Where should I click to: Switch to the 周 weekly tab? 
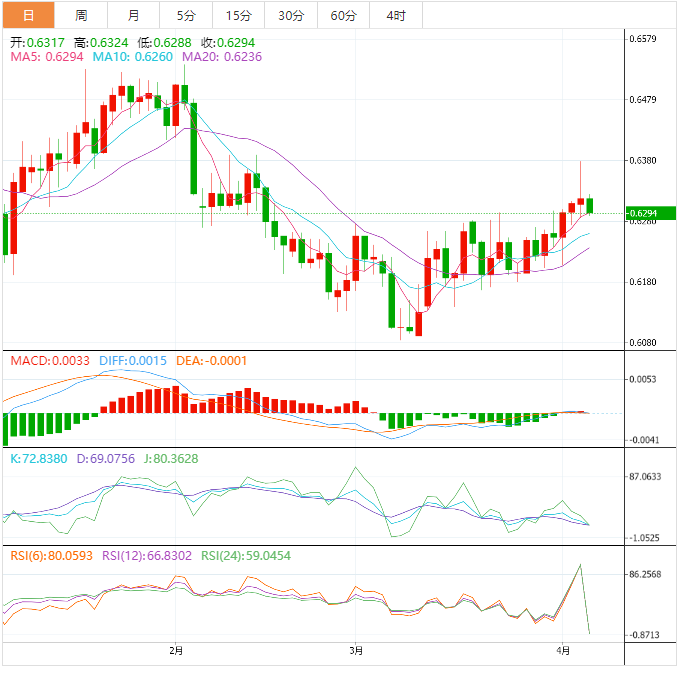coord(81,15)
